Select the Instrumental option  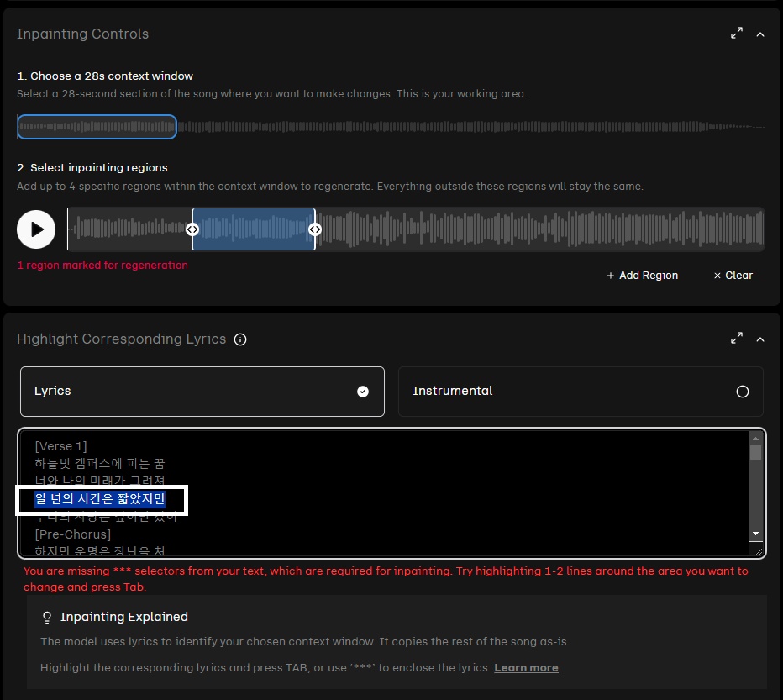pyautogui.click(x=580, y=391)
